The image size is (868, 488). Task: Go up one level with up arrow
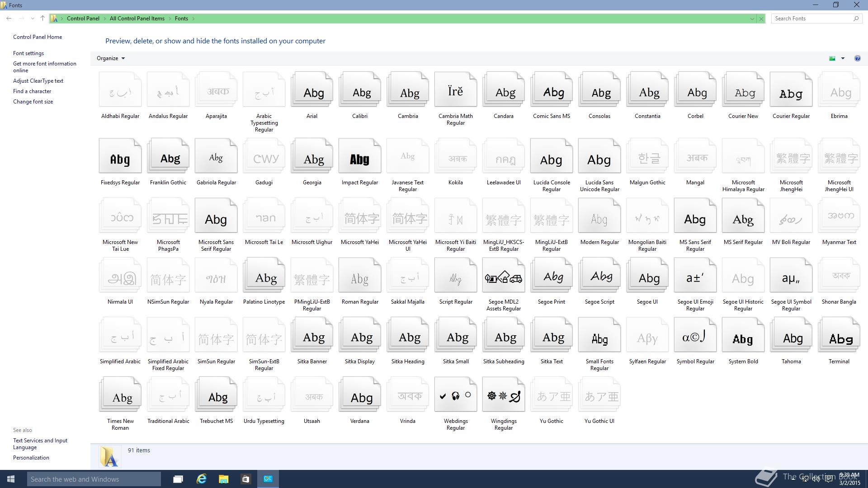(x=42, y=19)
